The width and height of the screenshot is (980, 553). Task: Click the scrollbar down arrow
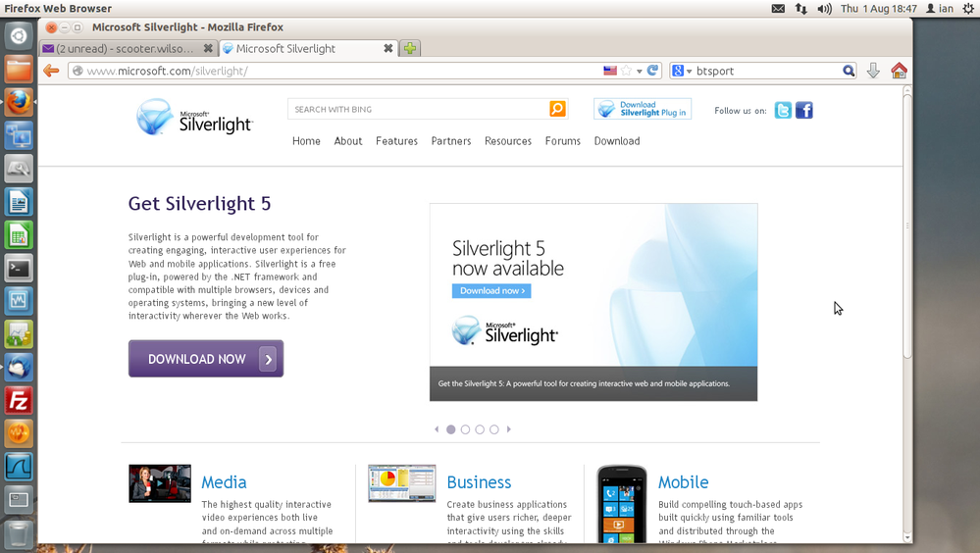907,538
